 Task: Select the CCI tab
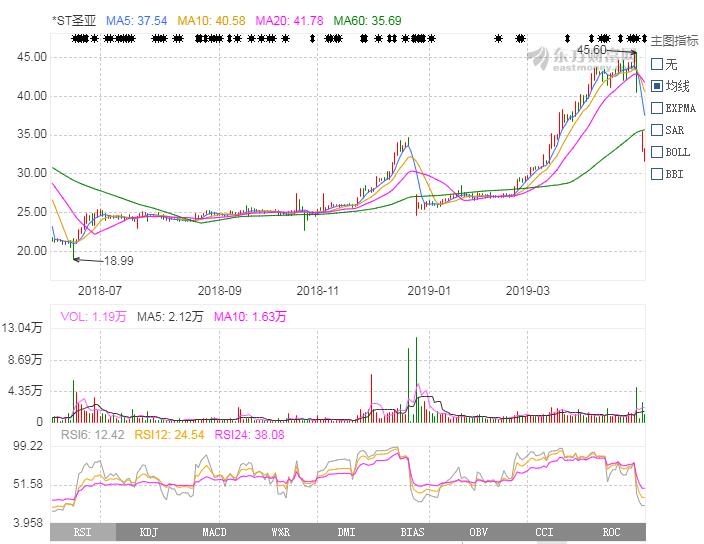pyautogui.click(x=545, y=532)
